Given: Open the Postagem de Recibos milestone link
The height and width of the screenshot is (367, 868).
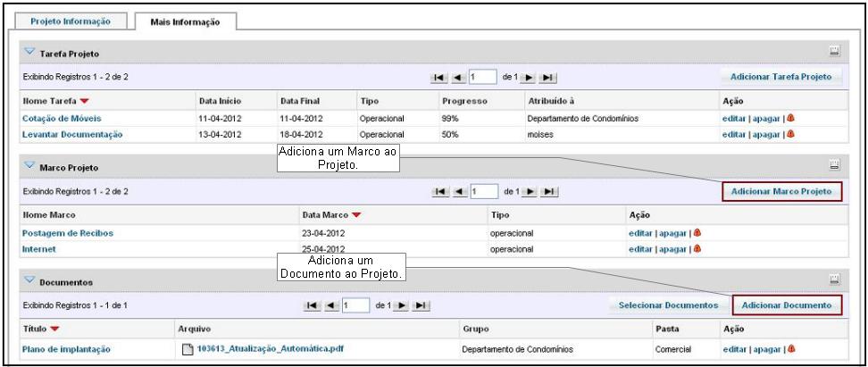Looking at the screenshot, I should (68, 233).
